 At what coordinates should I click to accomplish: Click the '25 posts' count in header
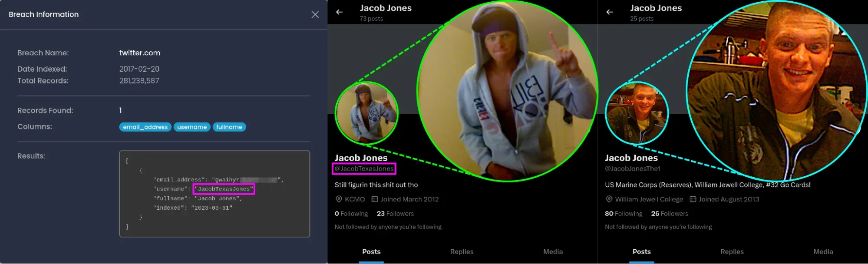tap(642, 19)
